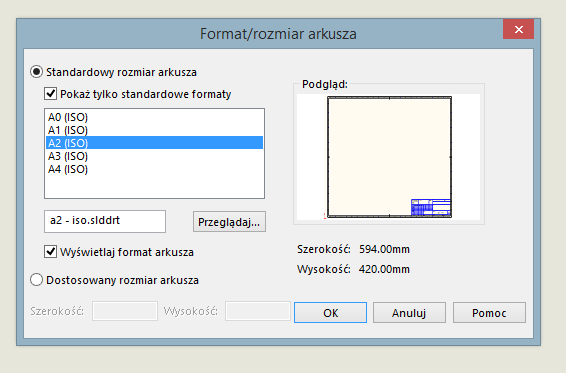Pick A4 (ISO) sheet format
This screenshot has width=566, height=373.
pos(154,169)
